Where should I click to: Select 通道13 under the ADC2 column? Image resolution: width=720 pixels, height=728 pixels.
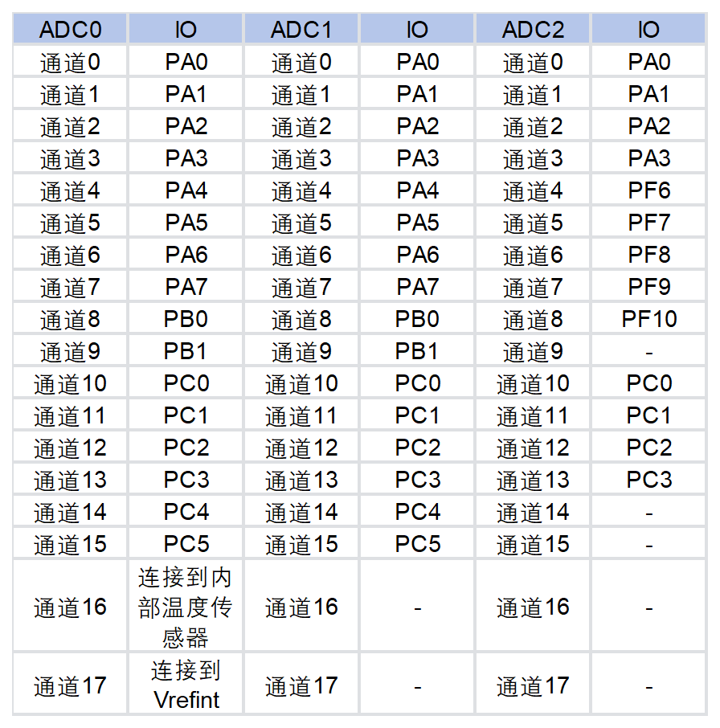(x=533, y=479)
